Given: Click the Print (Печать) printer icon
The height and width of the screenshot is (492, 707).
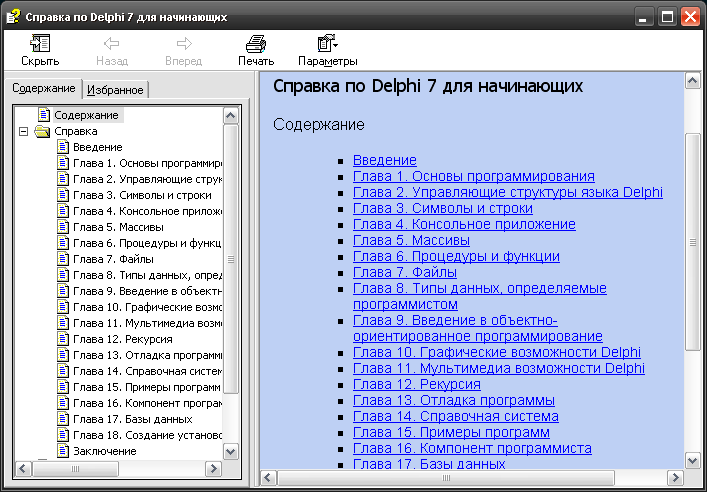Looking at the screenshot, I should coord(256,43).
